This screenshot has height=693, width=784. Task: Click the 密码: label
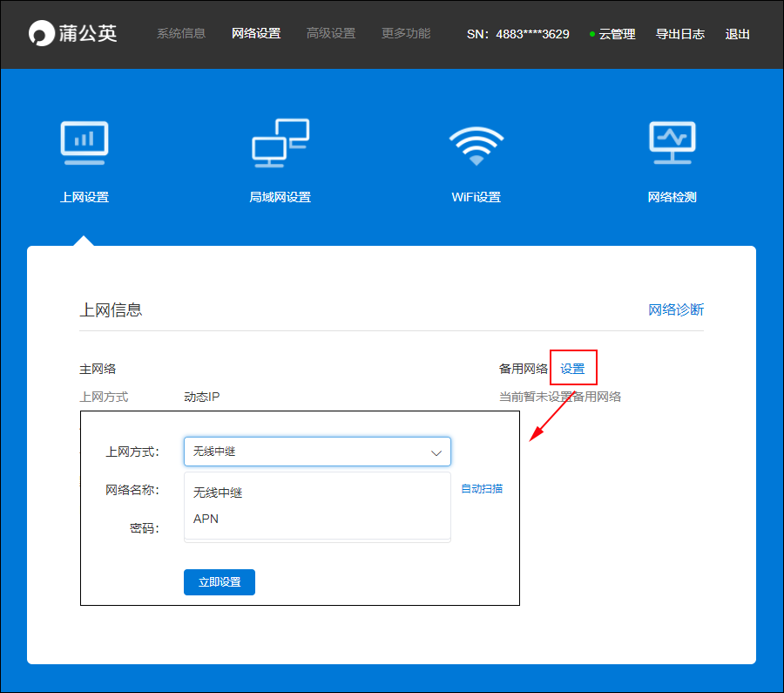click(144, 528)
